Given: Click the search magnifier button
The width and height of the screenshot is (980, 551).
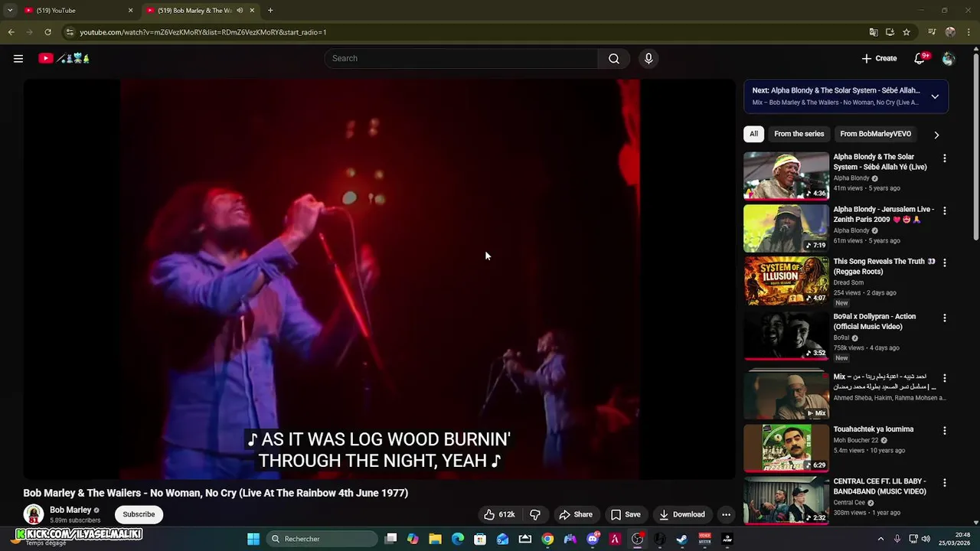Looking at the screenshot, I should tap(614, 58).
